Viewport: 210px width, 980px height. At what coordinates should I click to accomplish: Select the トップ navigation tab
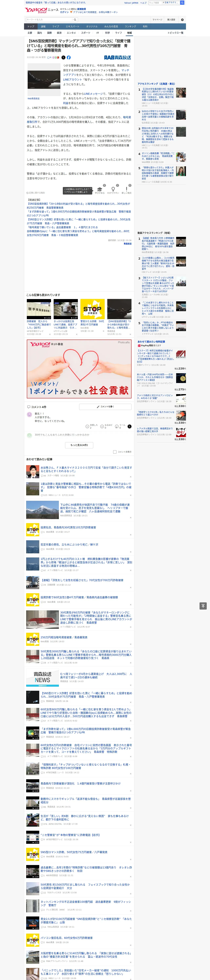click(31, 27)
